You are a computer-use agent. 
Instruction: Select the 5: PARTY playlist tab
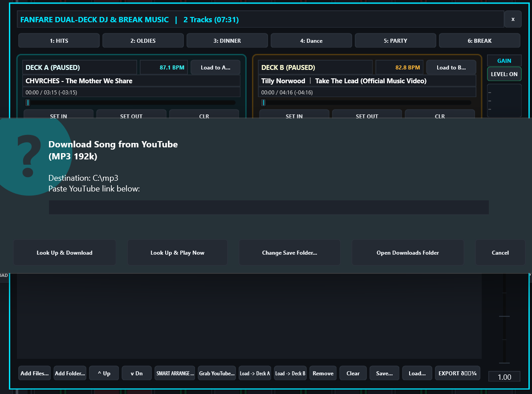396,41
